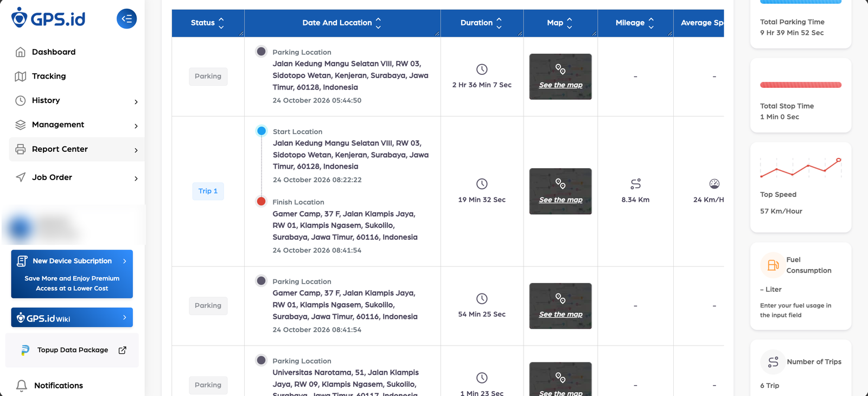Open the Topup Data Package menu item
The width and height of the screenshot is (868, 396).
pos(72,350)
